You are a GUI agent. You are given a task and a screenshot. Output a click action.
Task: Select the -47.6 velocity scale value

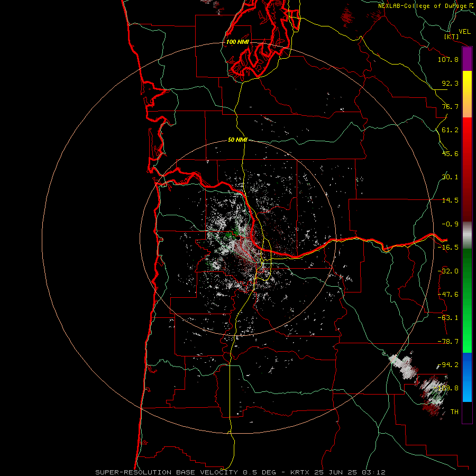[x=448, y=295]
